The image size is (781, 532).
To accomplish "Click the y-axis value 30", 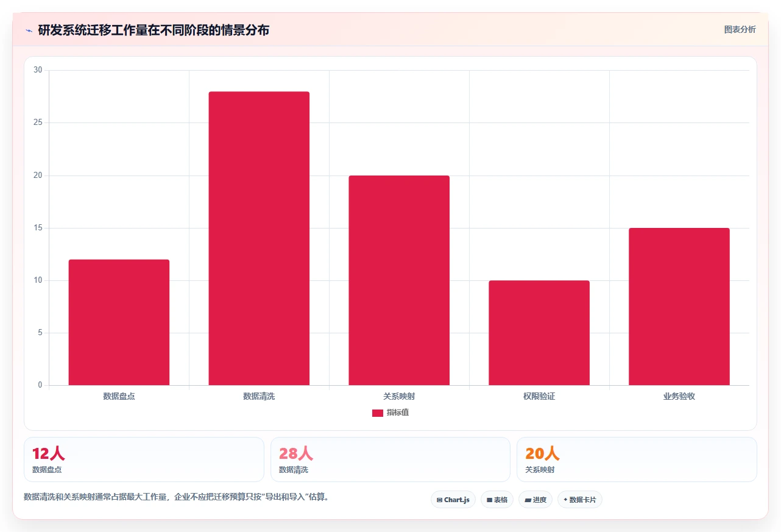I will (38, 70).
